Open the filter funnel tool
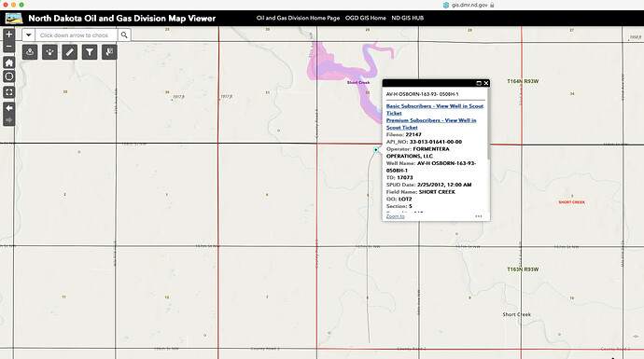Viewport: 644px width, 359px height. click(90, 52)
